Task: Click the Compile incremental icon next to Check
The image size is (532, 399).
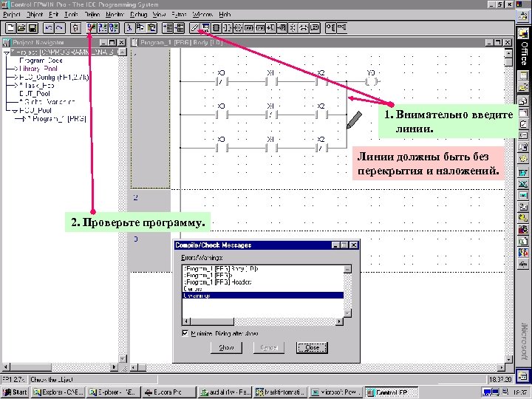Action: [x=103, y=28]
